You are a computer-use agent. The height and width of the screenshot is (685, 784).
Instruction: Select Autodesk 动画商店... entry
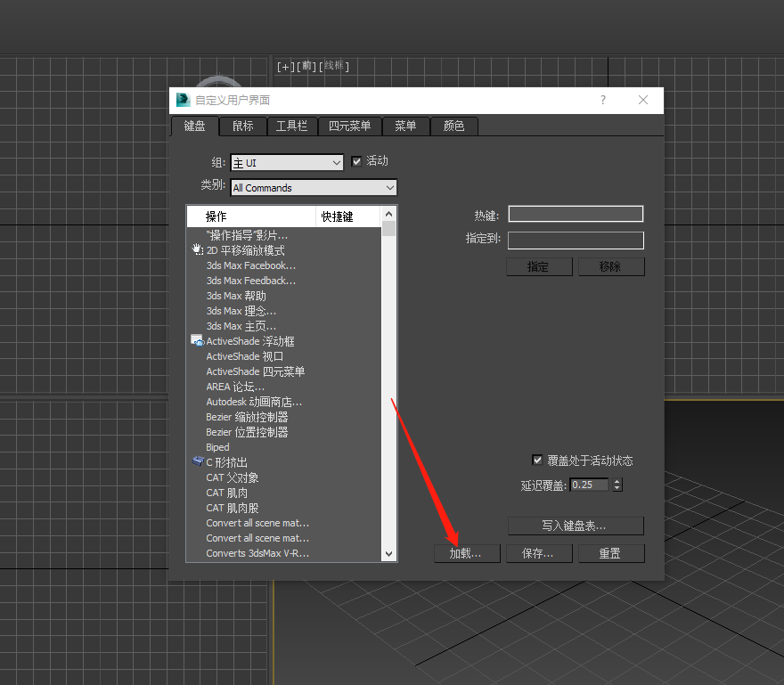tap(254, 402)
